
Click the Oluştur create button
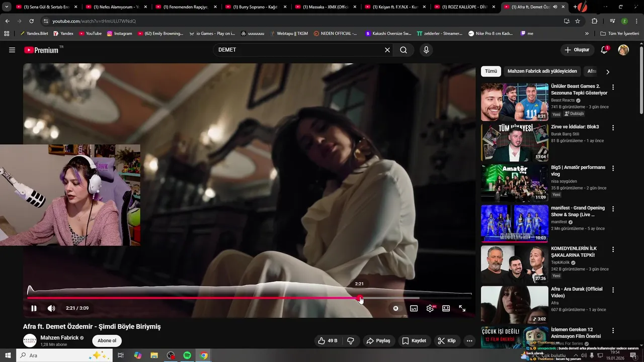pyautogui.click(x=577, y=50)
